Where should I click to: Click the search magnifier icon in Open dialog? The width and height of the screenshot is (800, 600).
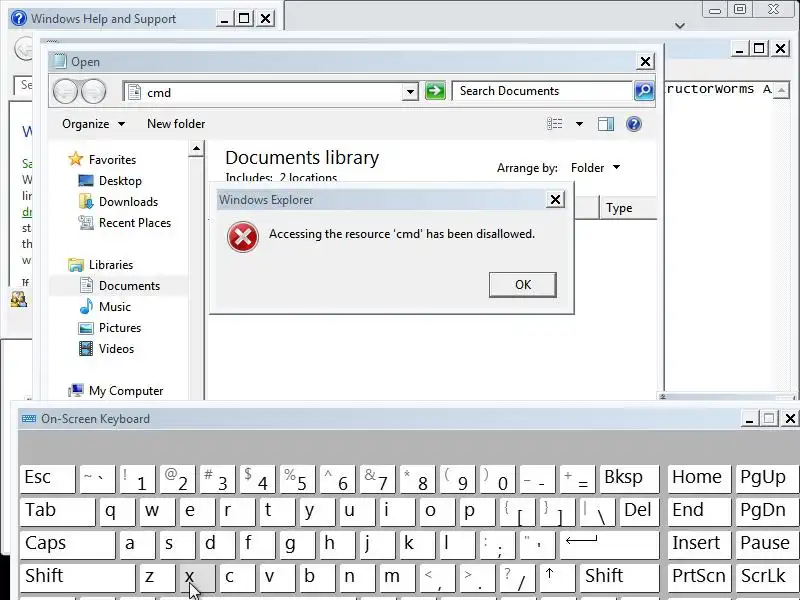(644, 91)
